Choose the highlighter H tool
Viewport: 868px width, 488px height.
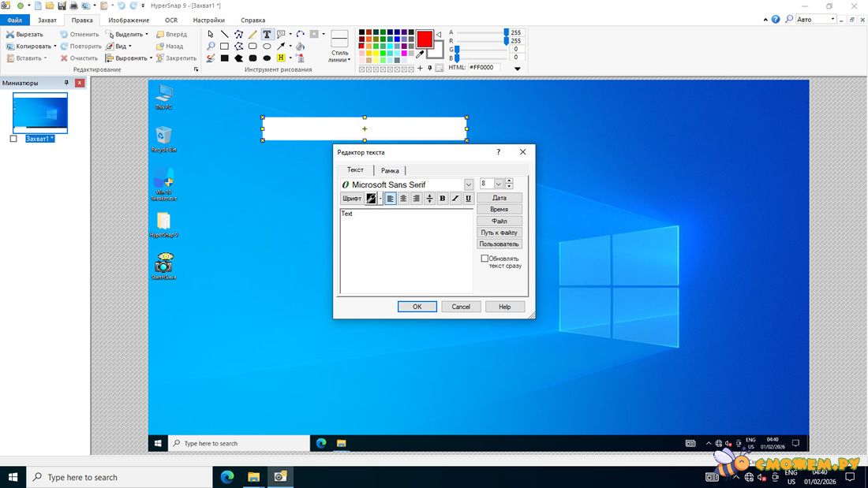pyautogui.click(x=281, y=58)
